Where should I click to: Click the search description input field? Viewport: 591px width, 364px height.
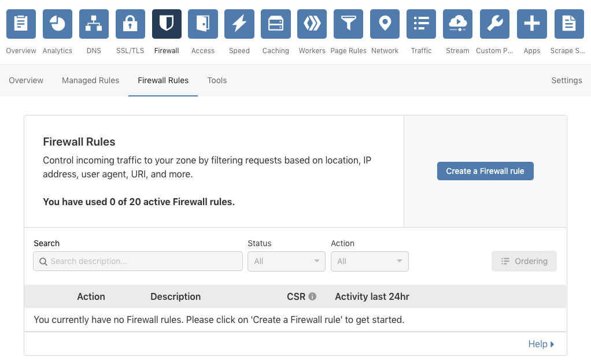pos(138,261)
